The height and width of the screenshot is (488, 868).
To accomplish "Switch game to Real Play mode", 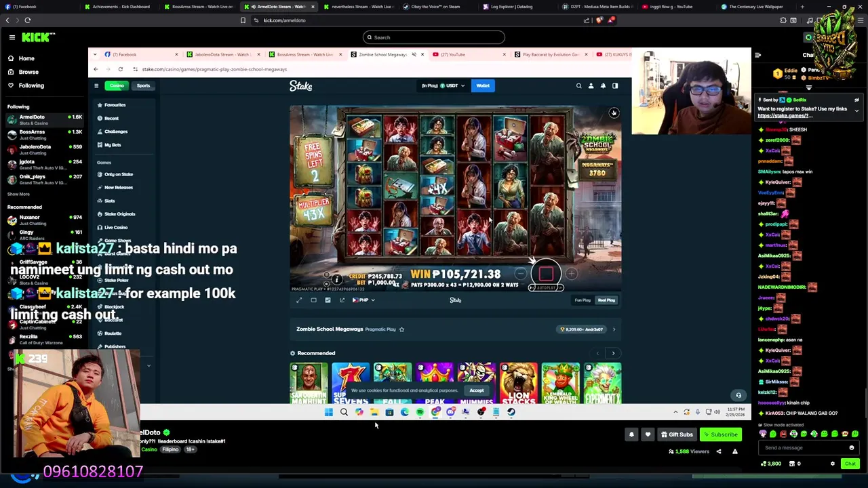I will click(606, 300).
